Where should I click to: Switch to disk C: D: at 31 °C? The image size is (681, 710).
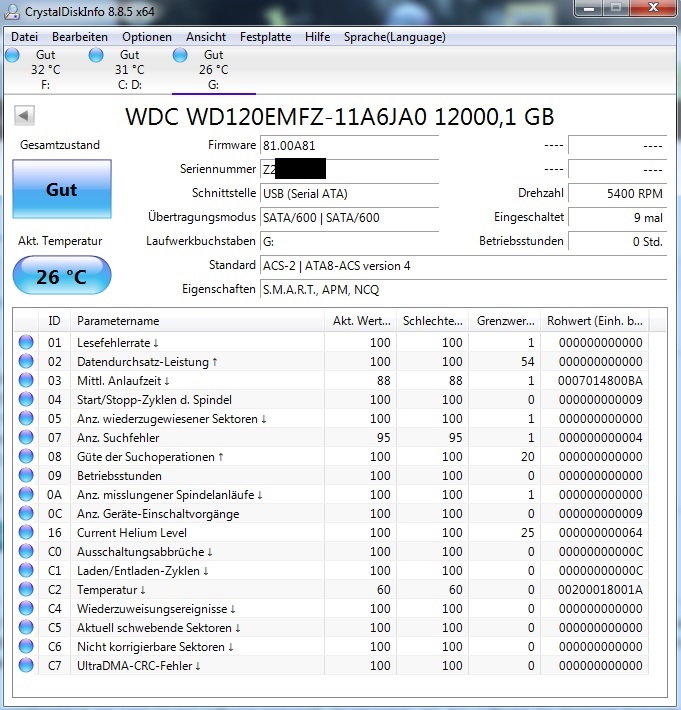[129, 69]
